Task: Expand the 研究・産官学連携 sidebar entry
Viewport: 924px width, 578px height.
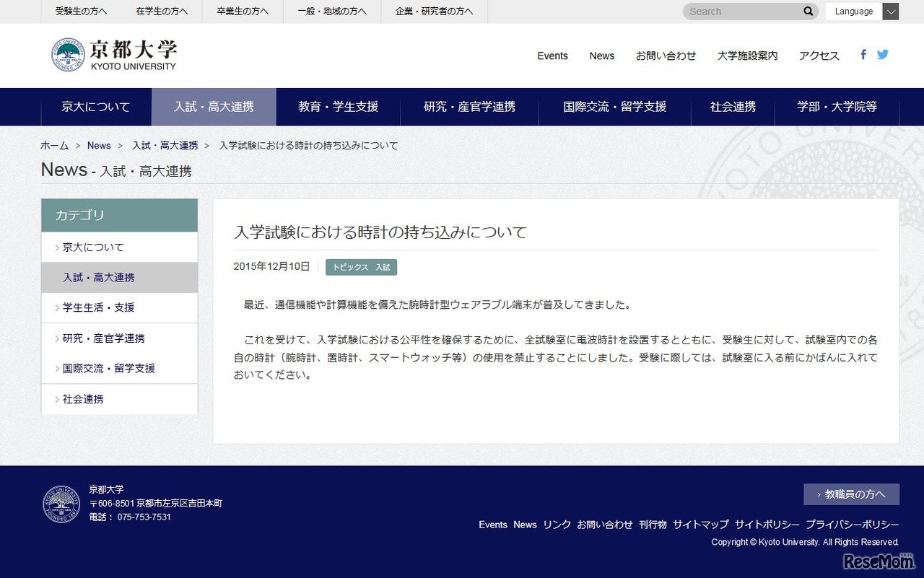Action: click(57, 338)
